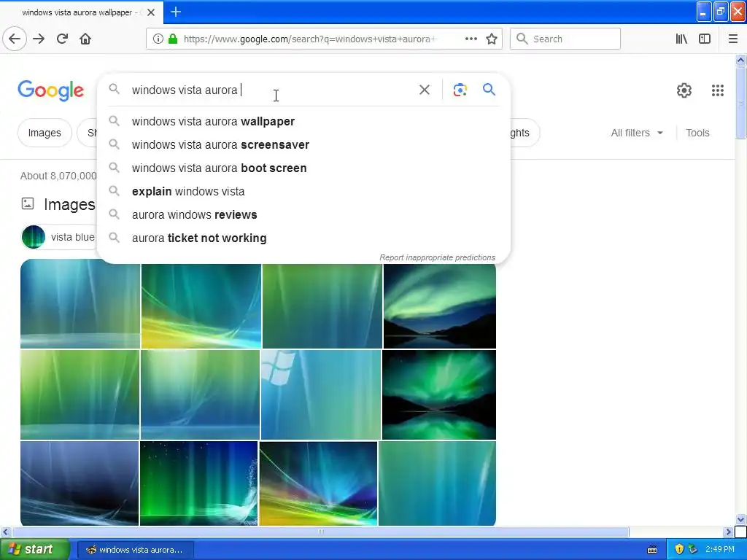Click the address bar URL
747x560 pixels.
coord(309,39)
